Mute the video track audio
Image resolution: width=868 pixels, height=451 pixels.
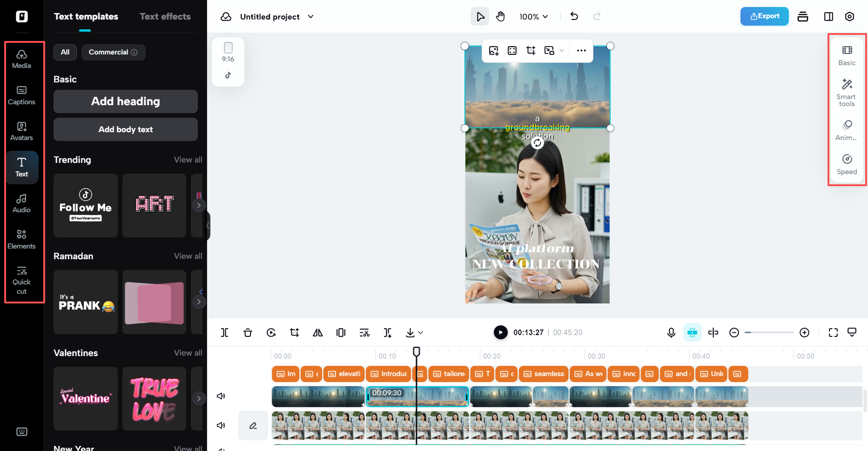(221, 396)
